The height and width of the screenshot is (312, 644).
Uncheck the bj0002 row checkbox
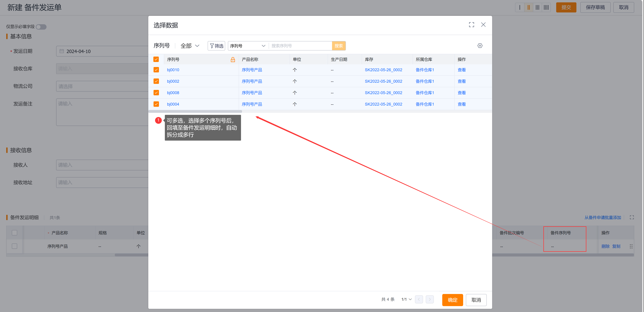[156, 81]
